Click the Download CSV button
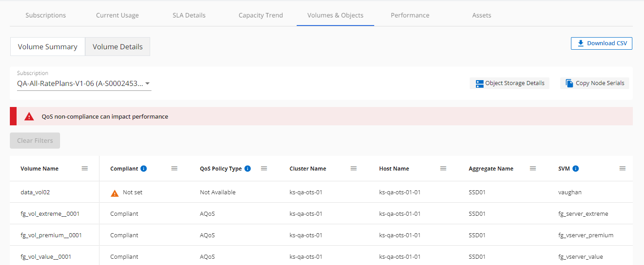 tap(601, 43)
